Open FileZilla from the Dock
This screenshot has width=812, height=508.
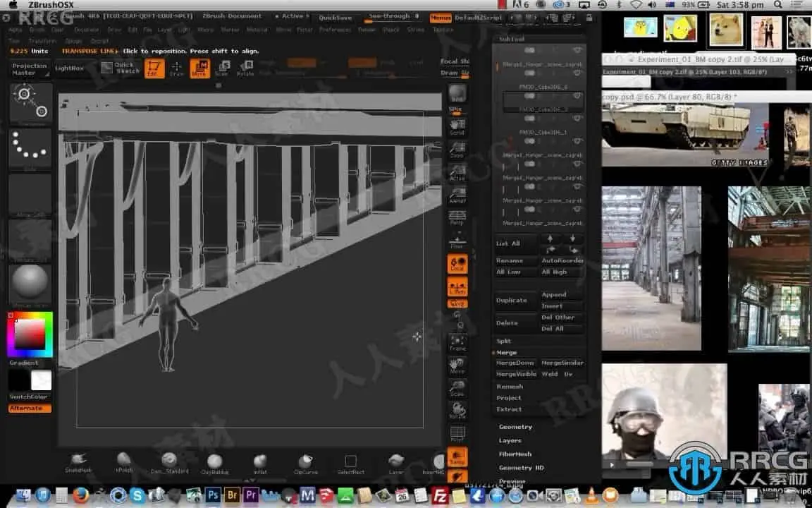click(439, 495)
